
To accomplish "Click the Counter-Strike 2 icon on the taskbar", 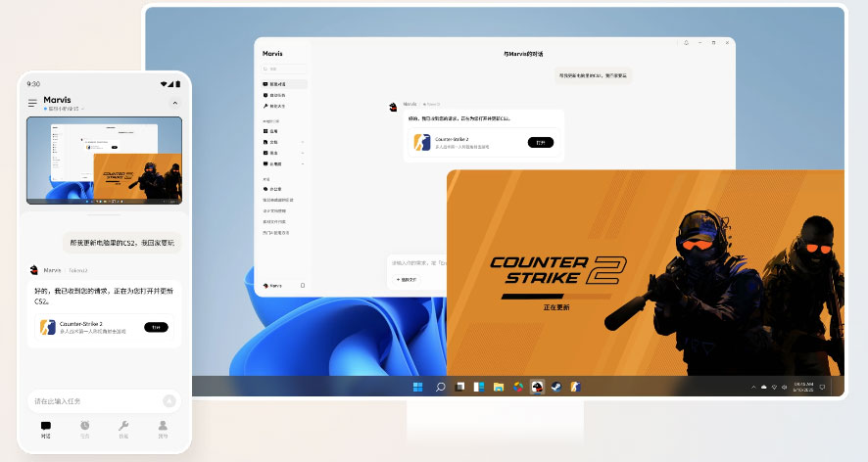I will click(576, 387).
